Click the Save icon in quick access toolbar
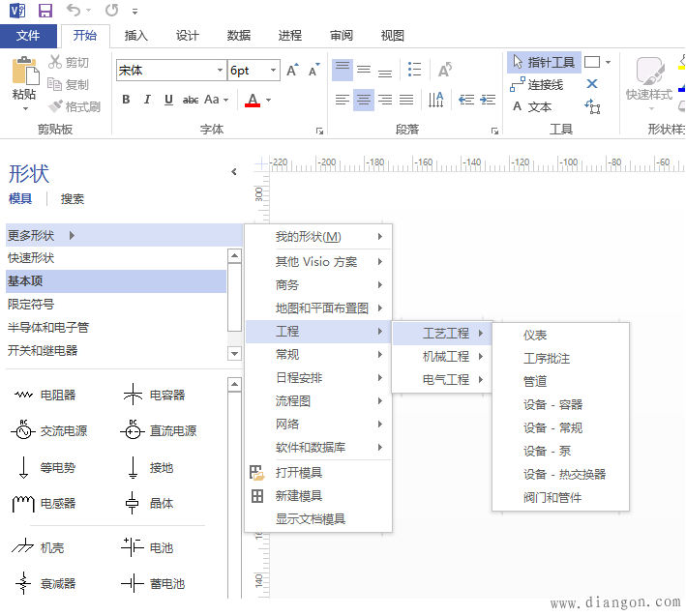 click(x=45, y=10)
